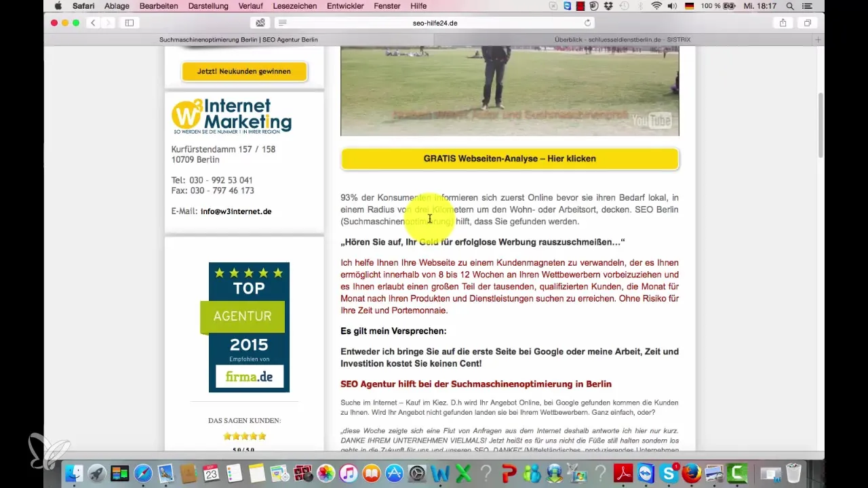Open the Reader view icon

click(283, 22)
